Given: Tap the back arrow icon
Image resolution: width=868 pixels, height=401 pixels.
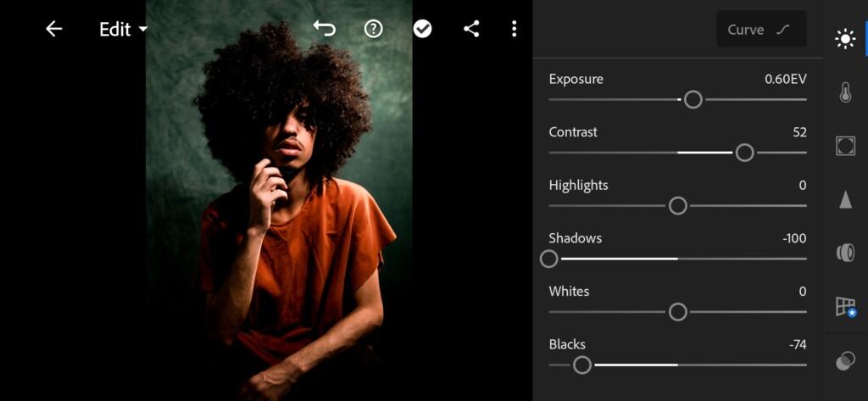Looking at the screenshot, I should click(x=53, y=29).
